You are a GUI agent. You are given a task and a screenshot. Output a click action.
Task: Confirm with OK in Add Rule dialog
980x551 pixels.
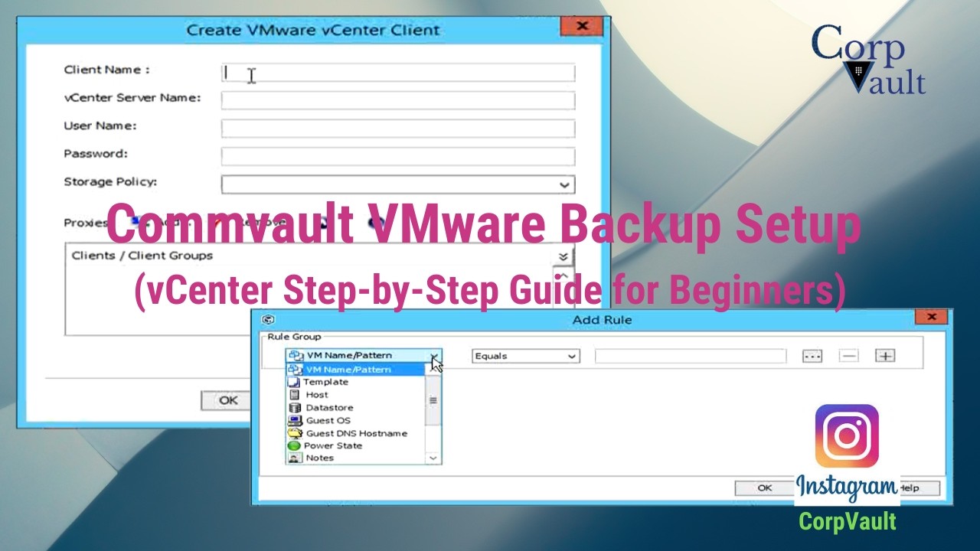pos(764,487)
